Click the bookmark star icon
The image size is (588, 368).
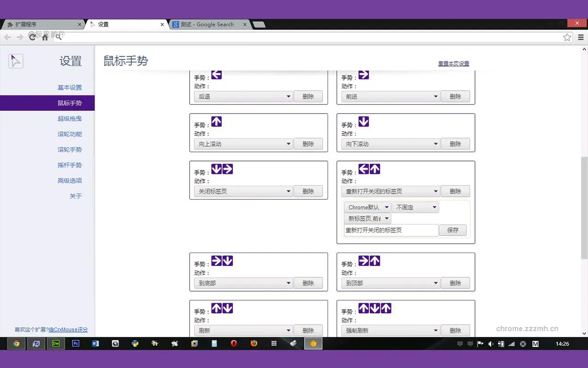567,37
